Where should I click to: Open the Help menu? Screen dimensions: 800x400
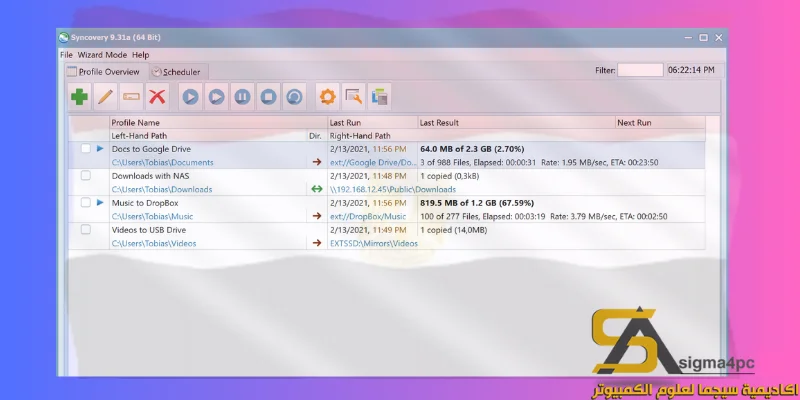140,55
